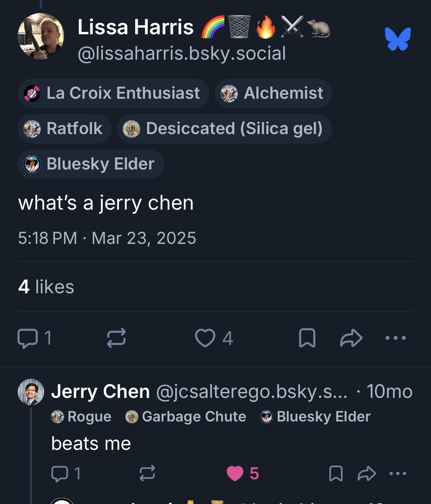This screenshot has height=504, width=431.
Task: Like the "what's a jerry chen" post
Action: tap(205, 338)
